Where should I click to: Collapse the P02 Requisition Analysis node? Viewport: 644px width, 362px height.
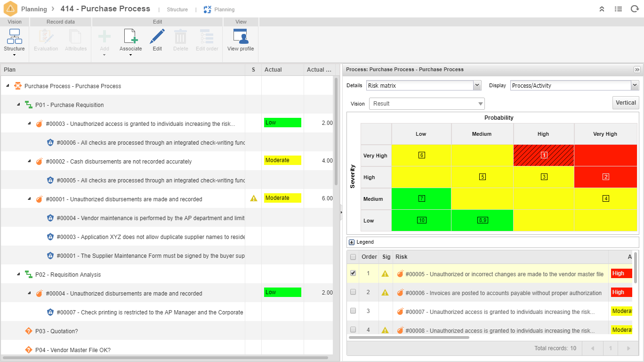click(18, 274)
